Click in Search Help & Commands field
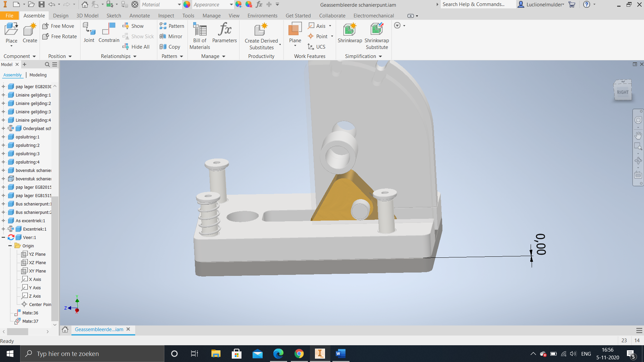Viewport: 644px width, 362px height. coord(478,4)
